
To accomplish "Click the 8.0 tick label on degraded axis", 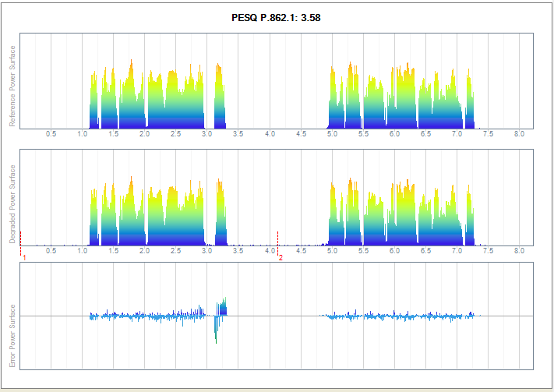I will click(x=520, y=251).
